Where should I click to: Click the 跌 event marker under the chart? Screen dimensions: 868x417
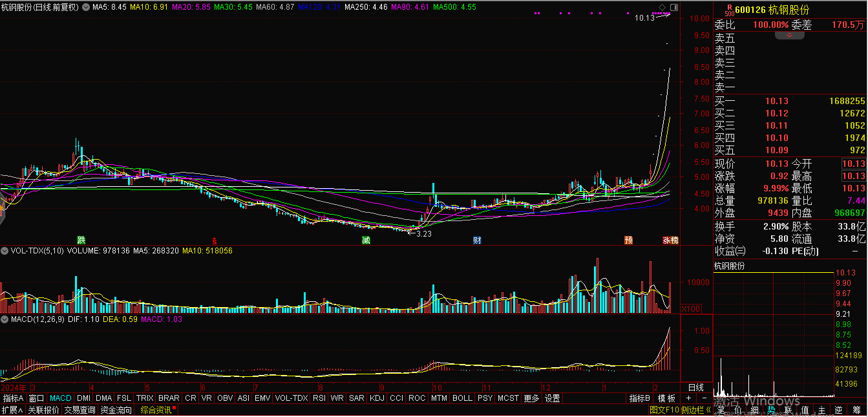coord(81,240)
